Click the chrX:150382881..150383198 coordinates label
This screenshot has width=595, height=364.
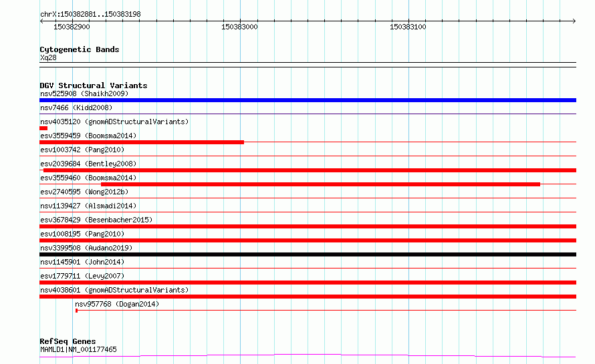coord(90,15)
